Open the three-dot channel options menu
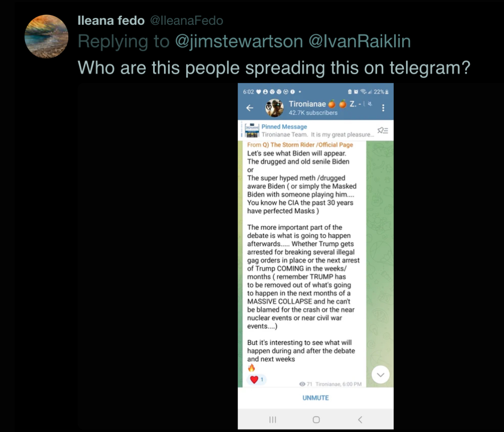Viewport: 504px width, 432px height. tap(383, 108)
